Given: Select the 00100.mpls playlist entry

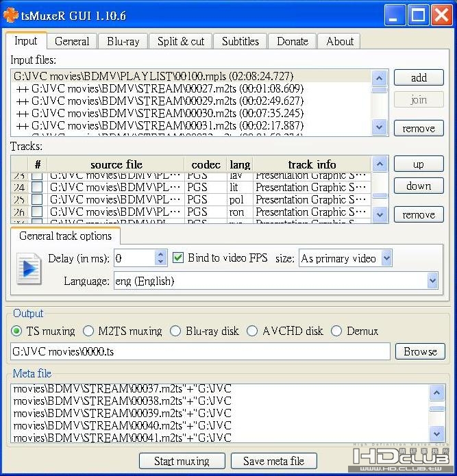Looking at the screenshot, I should click(x=191, y=76).
